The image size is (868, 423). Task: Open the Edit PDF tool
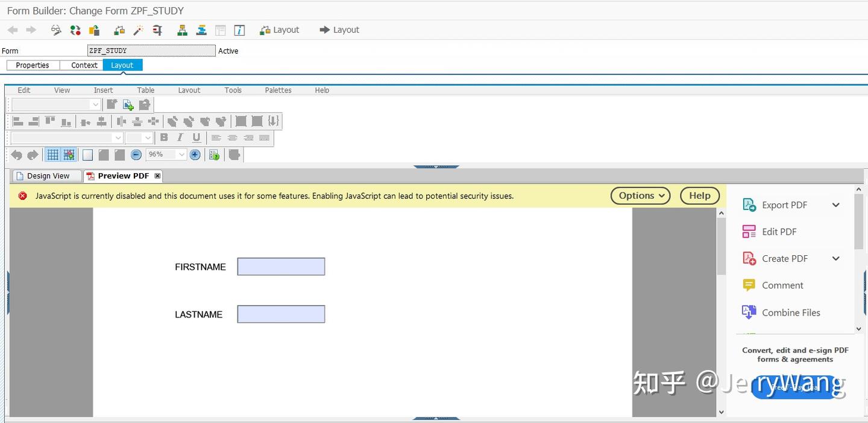[x=779, y=231]
